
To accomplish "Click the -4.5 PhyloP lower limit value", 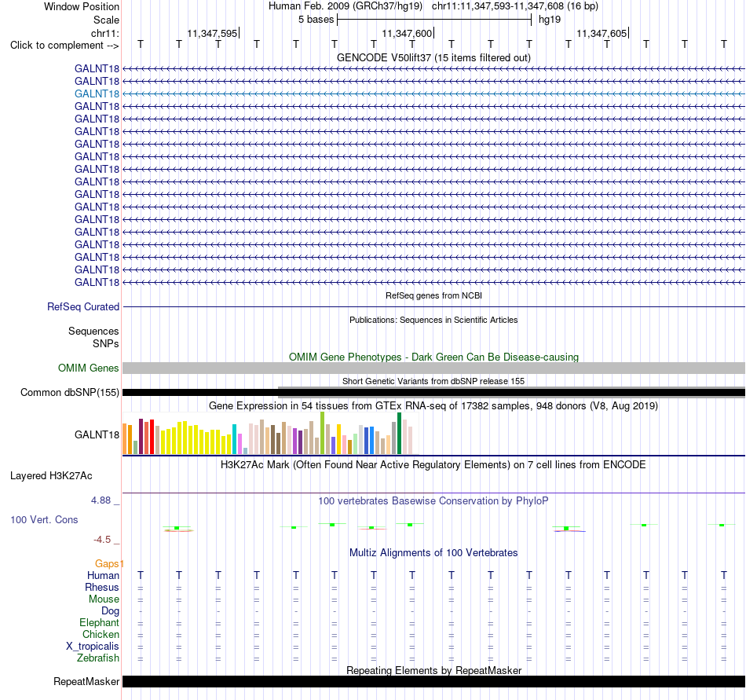I will point(102,540).
